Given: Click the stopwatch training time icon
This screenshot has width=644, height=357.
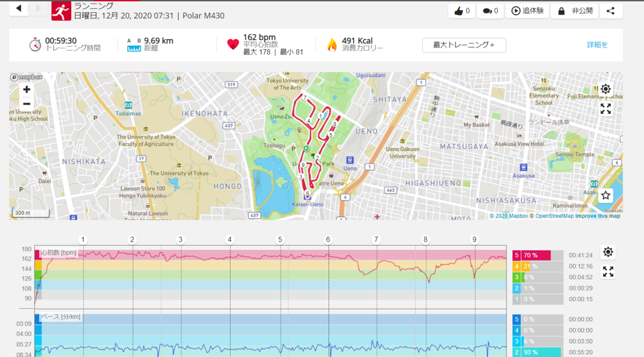Looking at the screenshot, I should (x=35, y=44).
